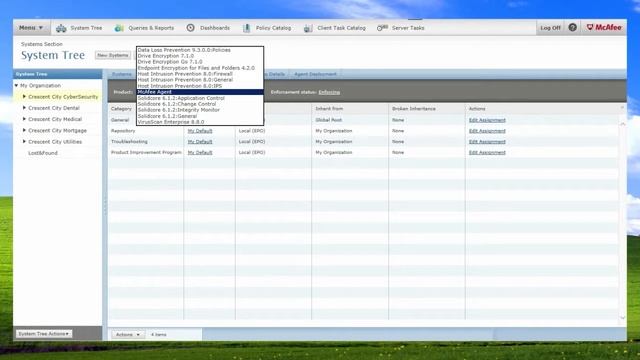Select Drive Encryption 7.1.0 option

click(200, 56)
